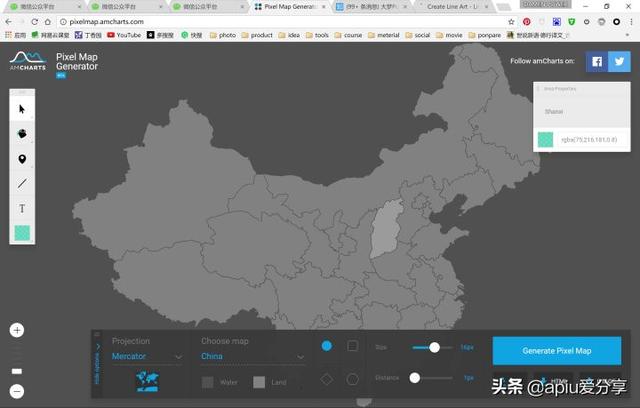Image resolution: width=640 pixels, height=408 pixels.
Task: Open amCharts Twitter page icon
Action: [619, 62]
